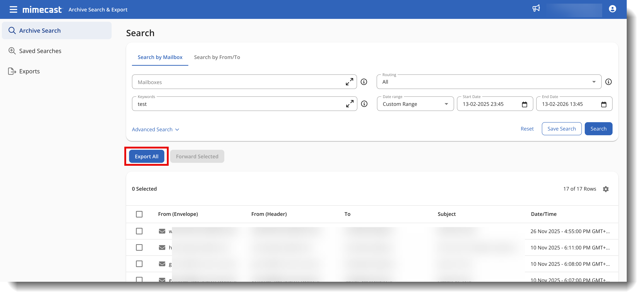
Task: Go to Saved Searches in sidebar
Action: click(x=40, y=51)
